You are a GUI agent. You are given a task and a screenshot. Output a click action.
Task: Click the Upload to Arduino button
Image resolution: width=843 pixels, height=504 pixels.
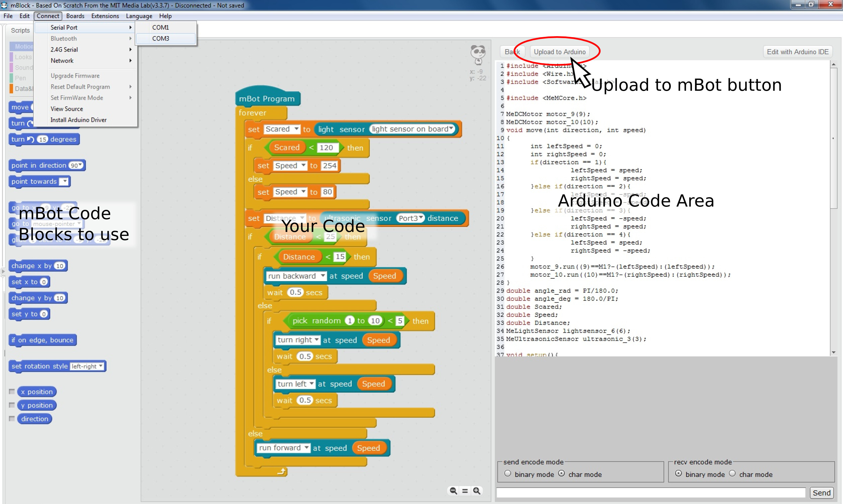pyautogui.click(x=559, y=52)
